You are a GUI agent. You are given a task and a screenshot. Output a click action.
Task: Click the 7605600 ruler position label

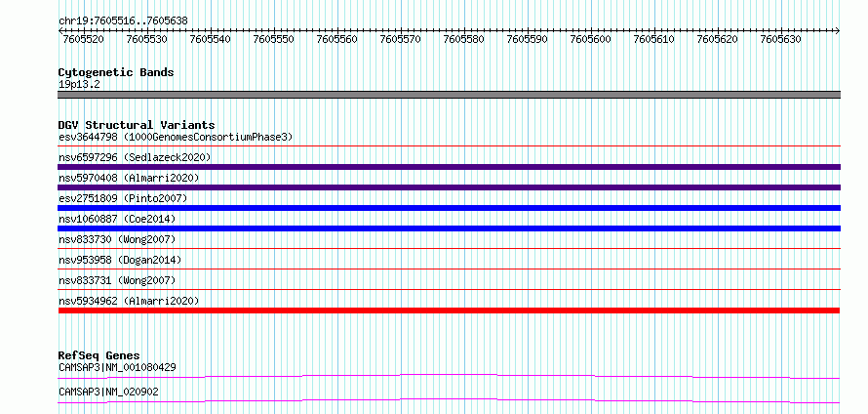pos(589,39)
